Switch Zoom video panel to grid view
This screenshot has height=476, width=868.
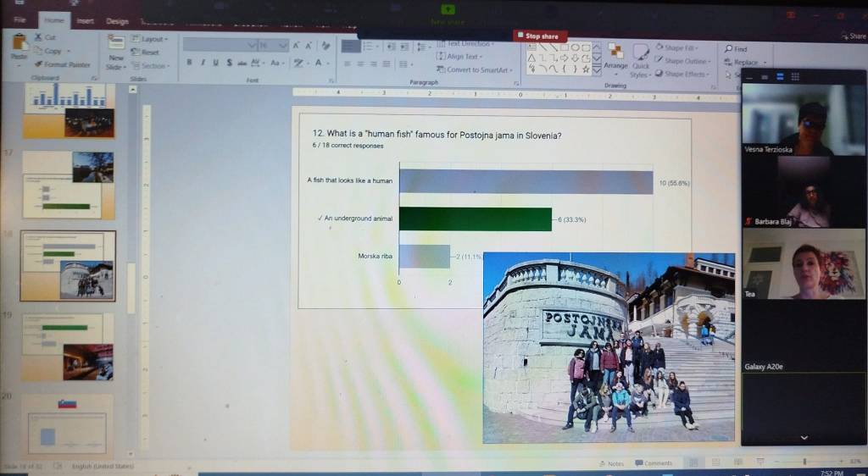(797, 77)
